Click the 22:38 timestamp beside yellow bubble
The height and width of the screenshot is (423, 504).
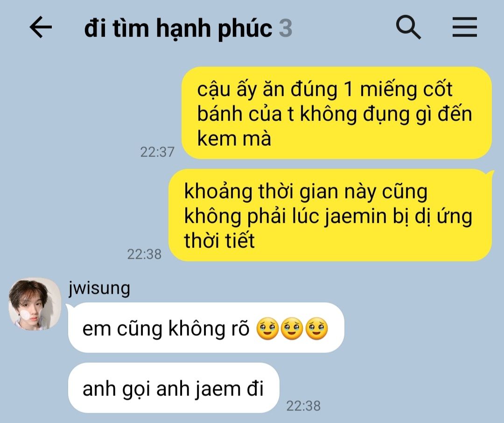point(144,254)
